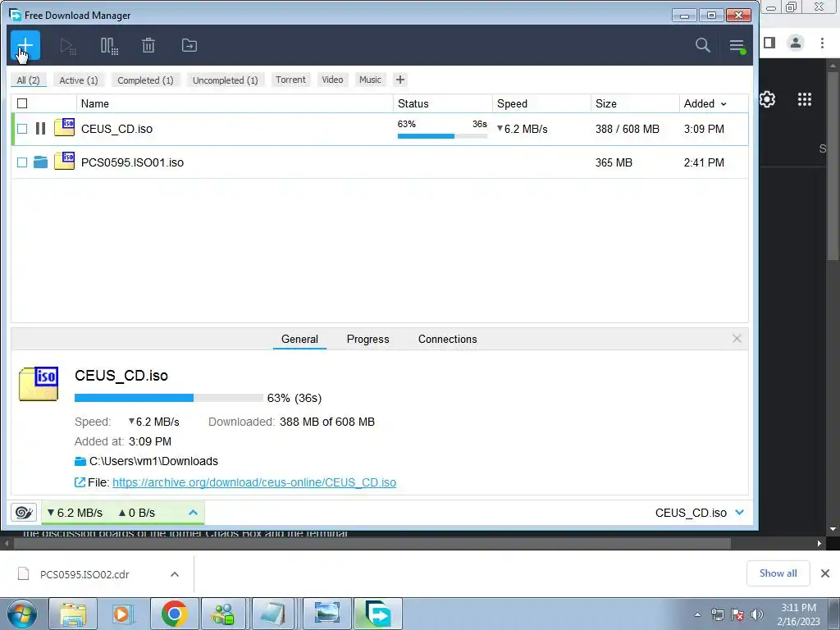
Task: Open options chevron for PCS0595.ISO02.cdr download
Action: coord(175,574)
